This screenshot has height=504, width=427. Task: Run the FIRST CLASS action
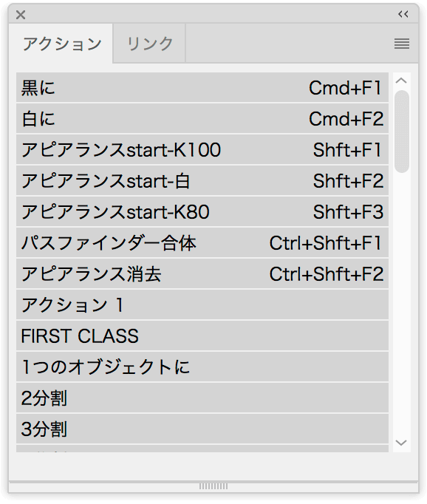[202, 336]
